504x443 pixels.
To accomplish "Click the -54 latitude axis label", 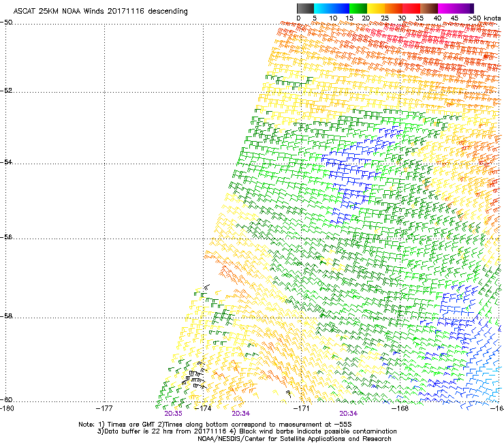I will (x=6, y=162).
